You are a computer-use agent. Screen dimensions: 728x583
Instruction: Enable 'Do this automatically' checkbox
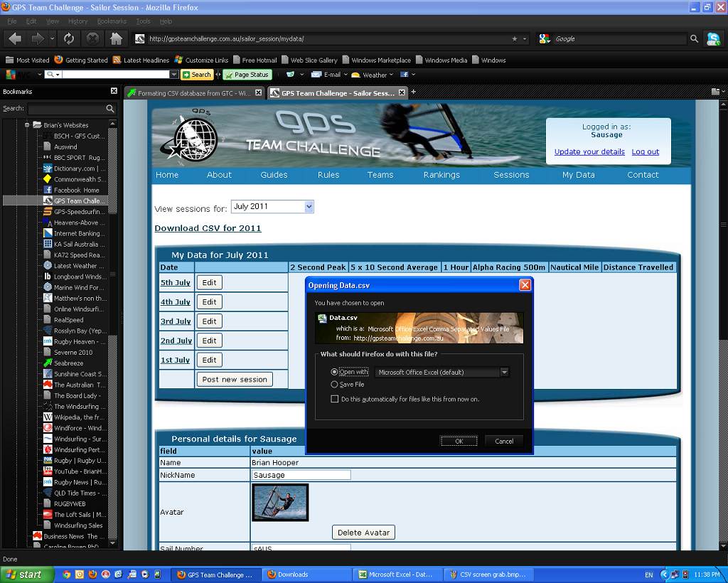(x=334, y=400)
